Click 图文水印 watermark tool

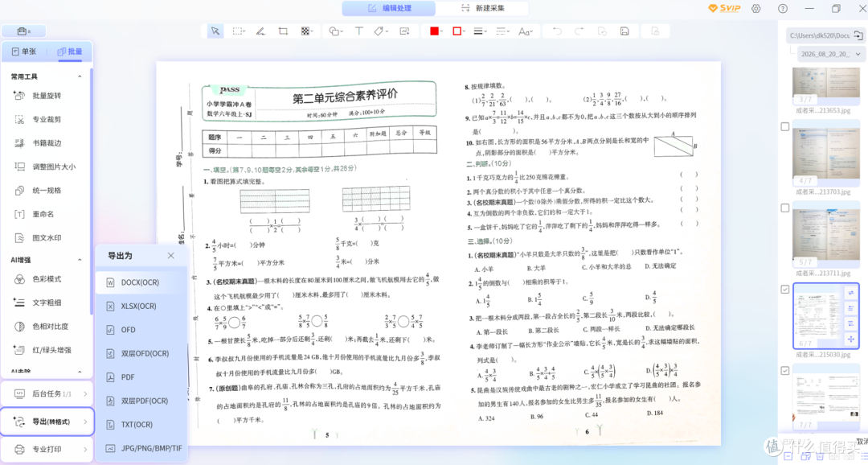tap(47, 238)
